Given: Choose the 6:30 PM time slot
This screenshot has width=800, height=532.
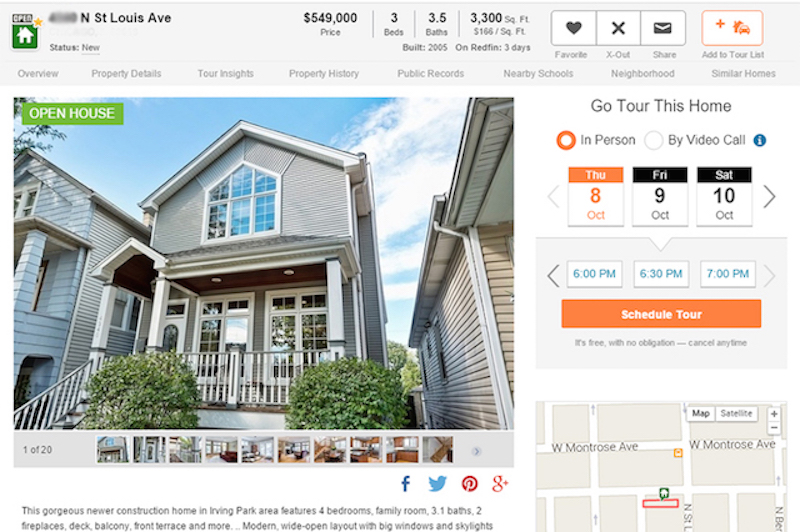Looking at the screenshot, I should pos(661,274).
